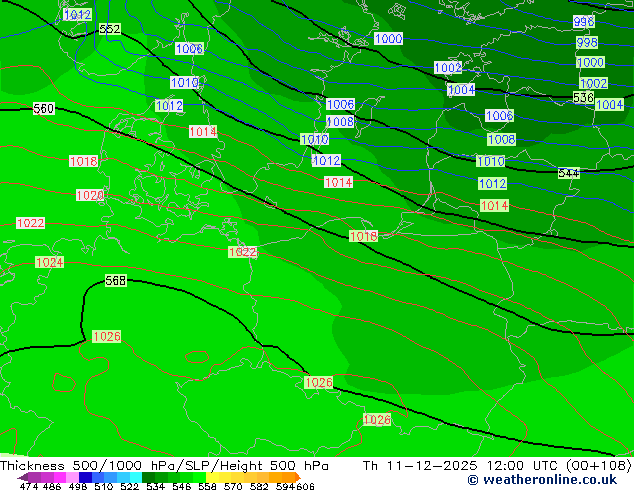The image size is (634, 490).
Task: Click the 560 height contour label
Action: click(x=44, y=109)
